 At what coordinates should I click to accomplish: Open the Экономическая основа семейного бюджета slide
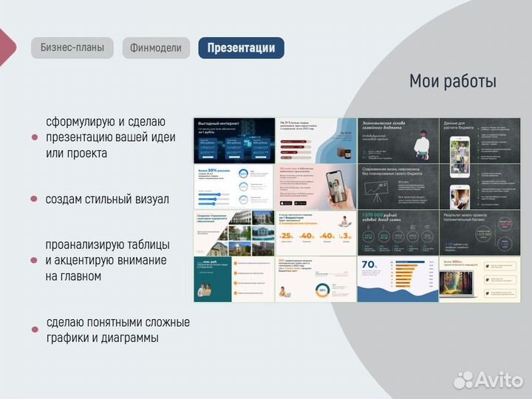pyautogui.click(x=398, y=140)
